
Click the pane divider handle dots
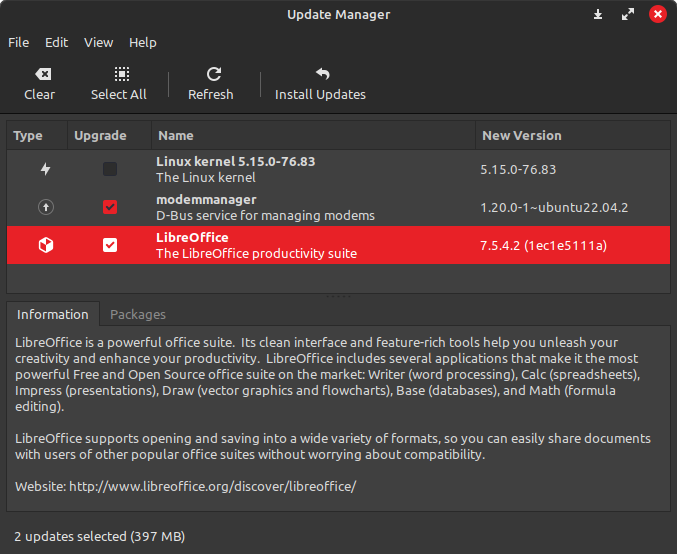[x=338, y=296]
